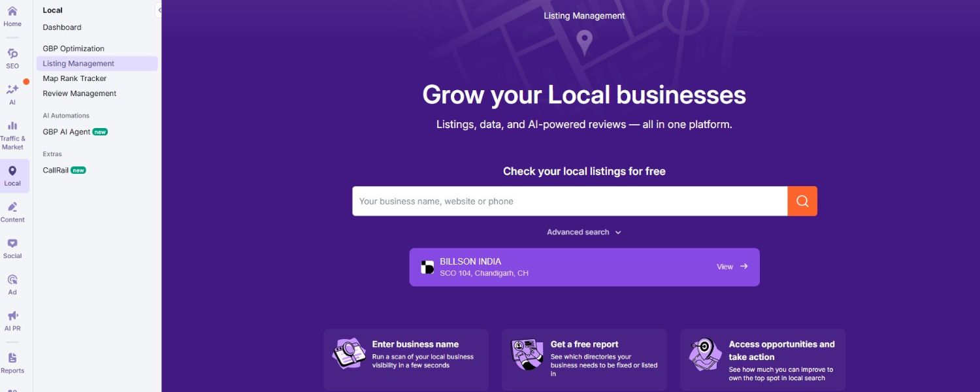Open the Ad target icon

(12, 280)
